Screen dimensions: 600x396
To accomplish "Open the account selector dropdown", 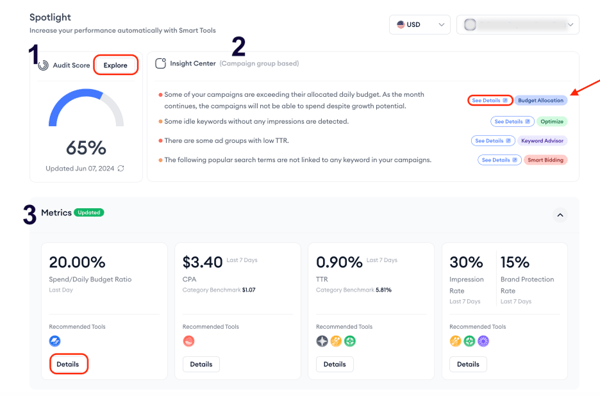I will [x=518, y=24].
